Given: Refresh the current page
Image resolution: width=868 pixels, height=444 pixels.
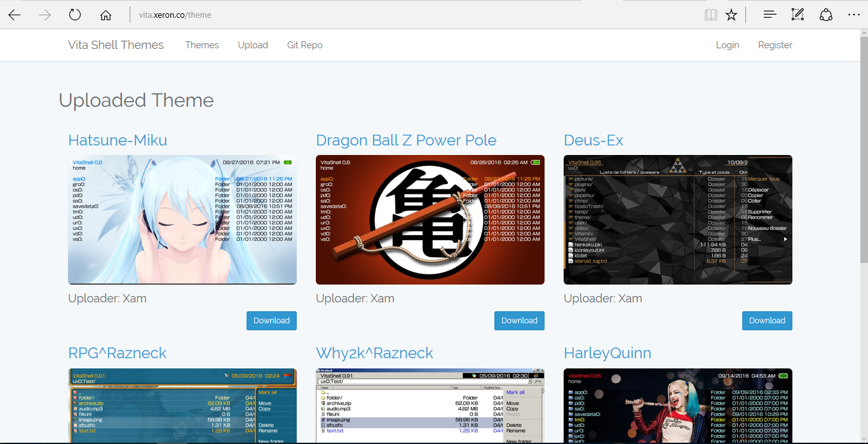Looking at the screenshot, I should (75, 15).
